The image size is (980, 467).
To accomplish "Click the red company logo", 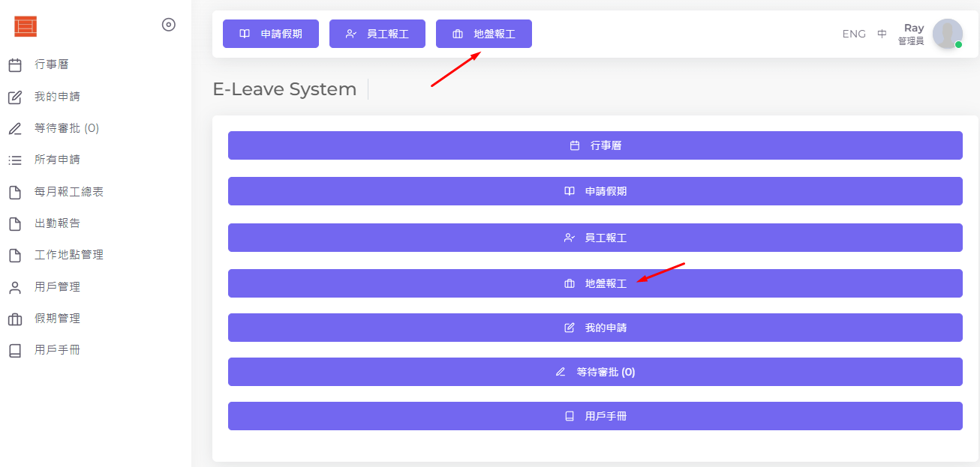I will (x=26, y=26).
